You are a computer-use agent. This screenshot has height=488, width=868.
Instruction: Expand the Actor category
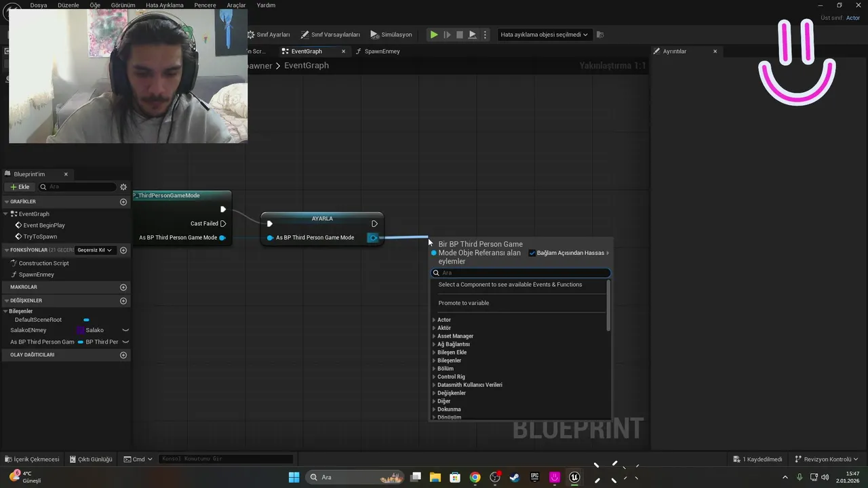[434, 320]
